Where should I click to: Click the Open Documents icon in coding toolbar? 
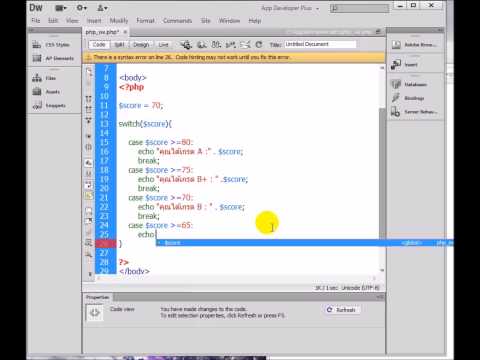(x=89, y=71)
